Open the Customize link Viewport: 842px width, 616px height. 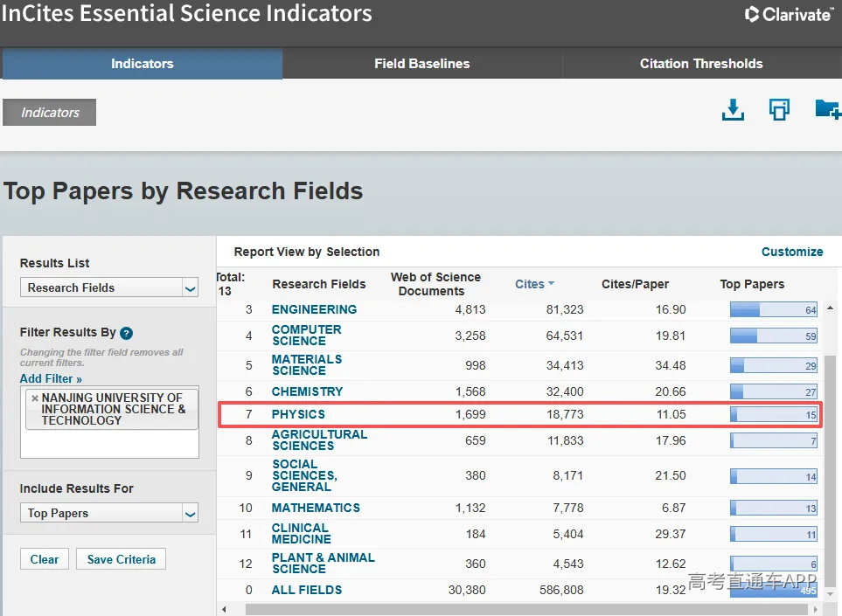[792, 252]
